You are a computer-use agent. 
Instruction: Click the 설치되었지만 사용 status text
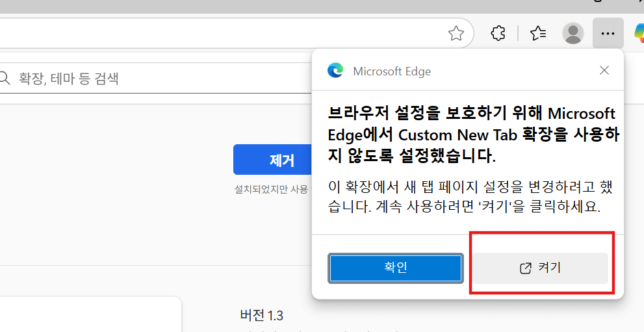[271, 189]
